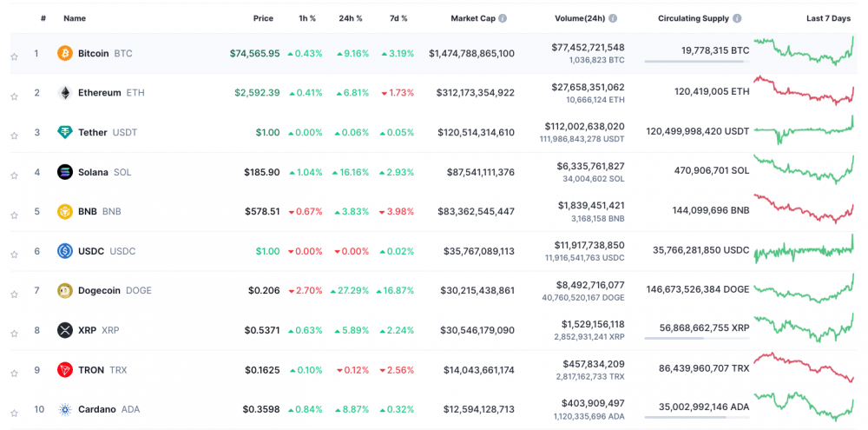Screen dimensions: 868x430
Task: Sort by the Name column header
Action: 75,18
